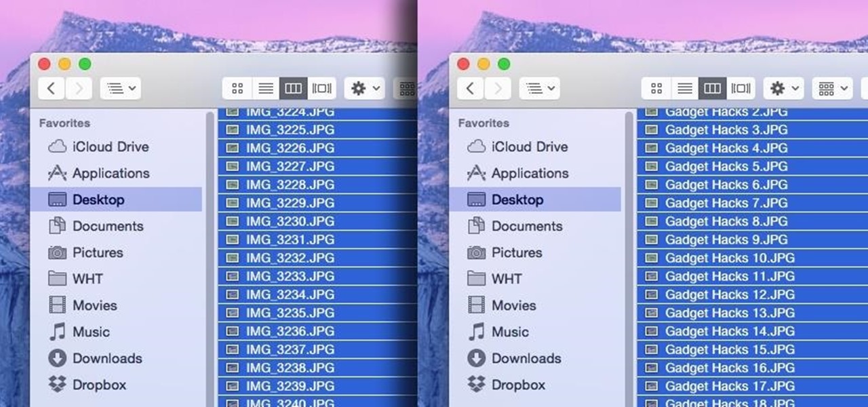The width and height of the screenshot is (868, 407).
Task: Select file Gadget Hacks 8.JPG
Action: pos(753,221)
